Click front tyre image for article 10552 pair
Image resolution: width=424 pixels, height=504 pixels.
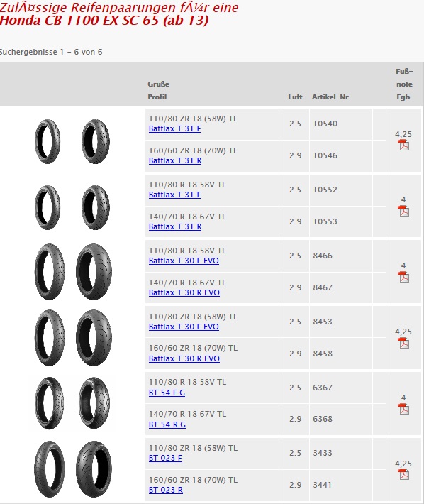tap(48, 207)
